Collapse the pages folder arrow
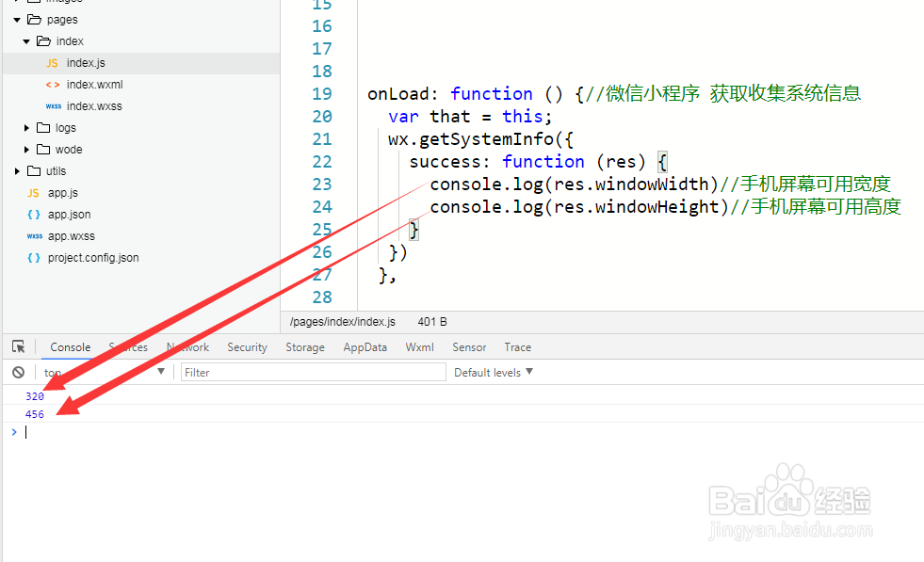The height and width of the screenshot is (562, 924). click(x=17, y=20)
